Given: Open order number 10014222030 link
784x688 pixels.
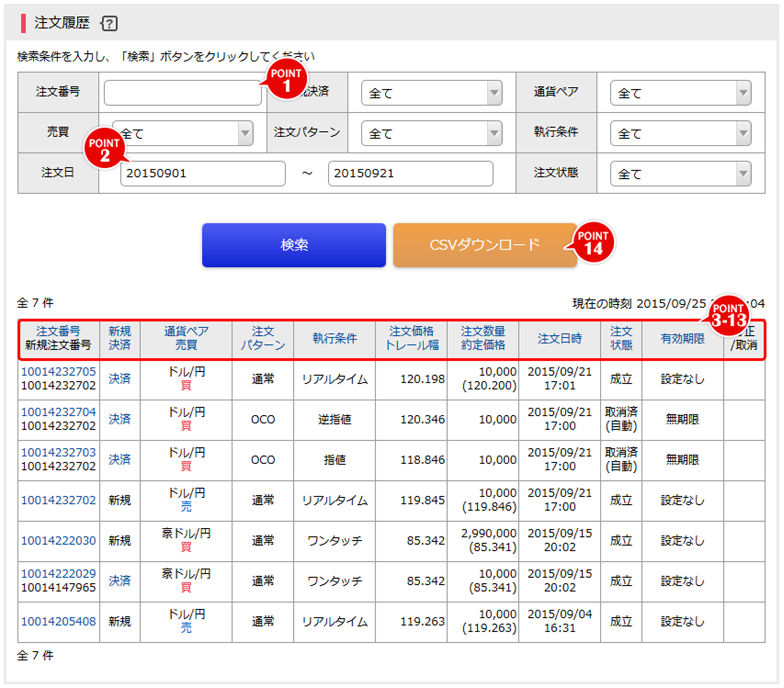Looking at the screenshot, I should tap(58, 541).
